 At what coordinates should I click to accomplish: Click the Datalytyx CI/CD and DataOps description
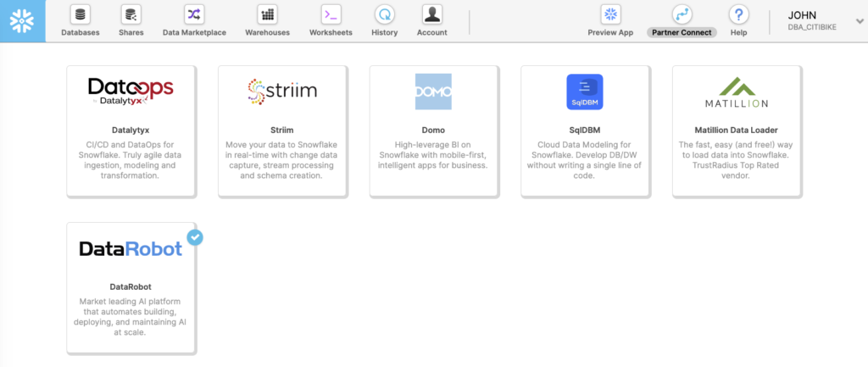pos(131,160)
